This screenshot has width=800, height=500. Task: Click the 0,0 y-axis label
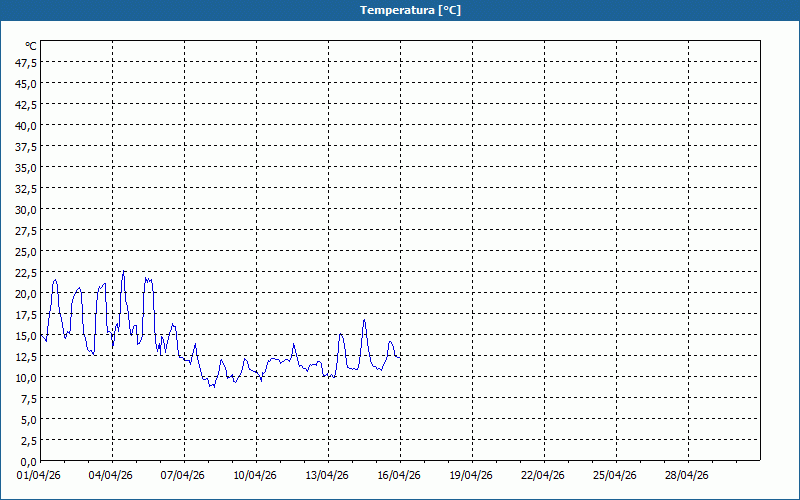click(x=28, y=461)
